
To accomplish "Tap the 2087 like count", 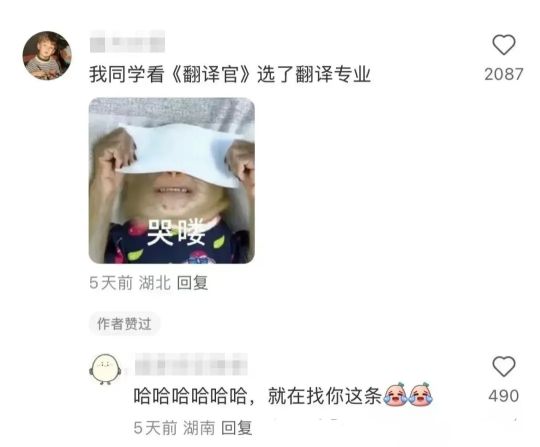I will click(503, 74).
